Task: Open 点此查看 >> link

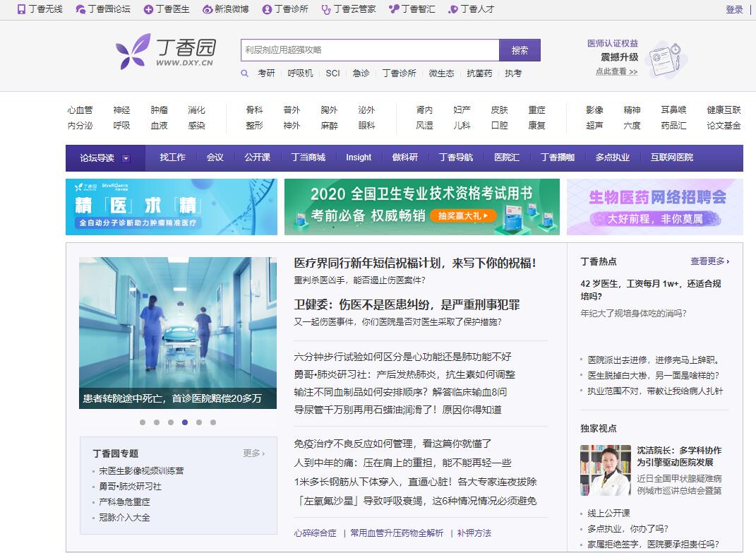Action: [x=616, y=71]
